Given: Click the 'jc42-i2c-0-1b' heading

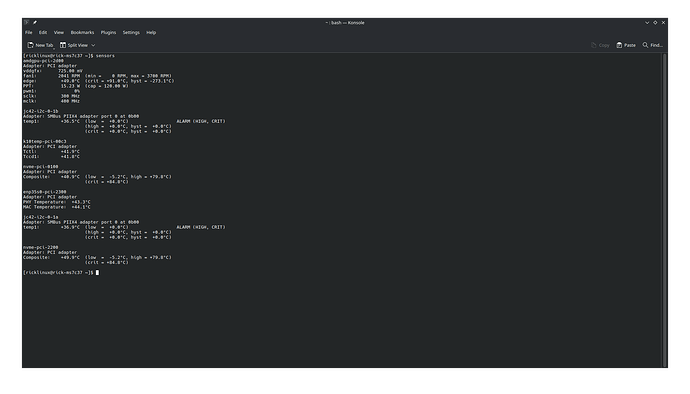Looking at the screenshot, I should [40, 111].
